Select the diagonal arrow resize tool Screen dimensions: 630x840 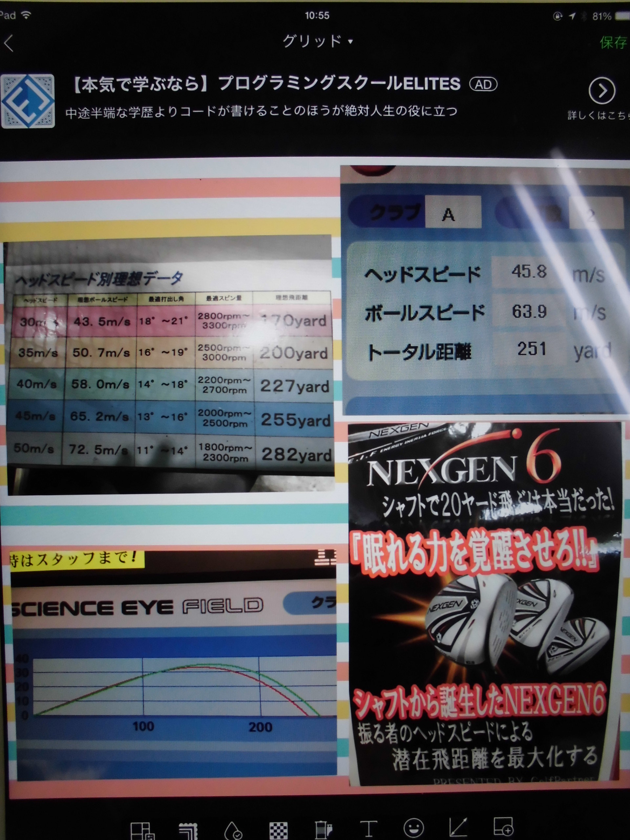coord(458,827)
